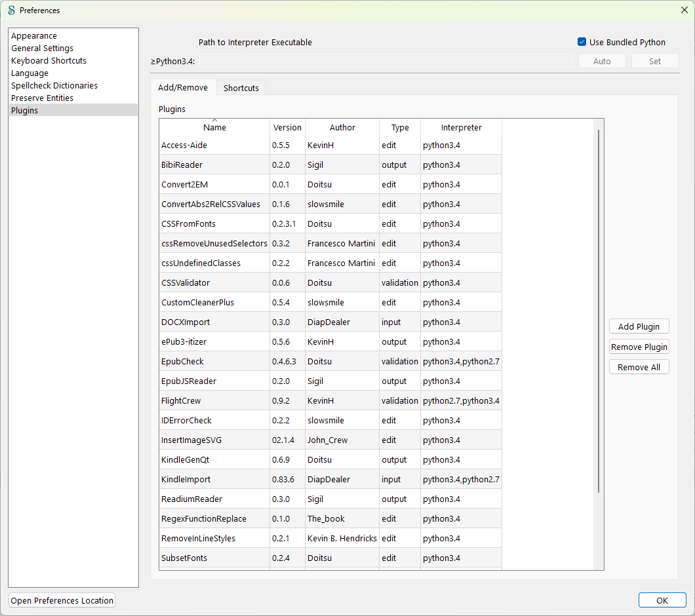The height and width of the screenshot is (616, 695).
Task: Select the Language category
Action: pyautogui.click(x=73, y=73)
